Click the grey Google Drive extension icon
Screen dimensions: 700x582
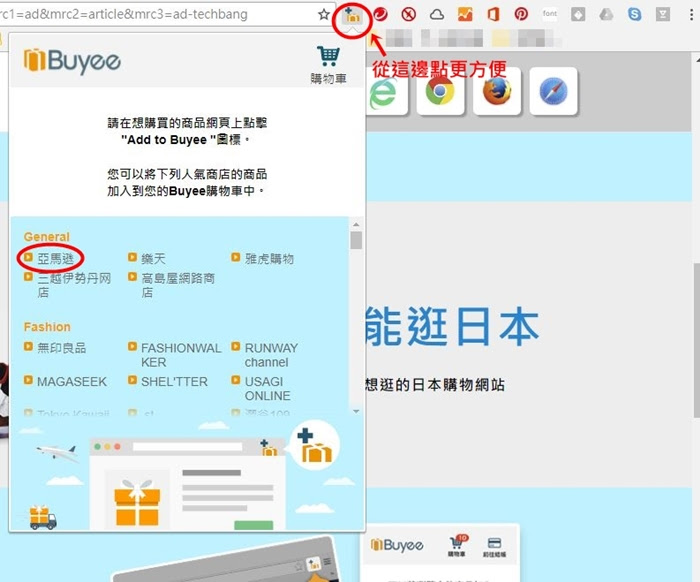click(606, 14)
